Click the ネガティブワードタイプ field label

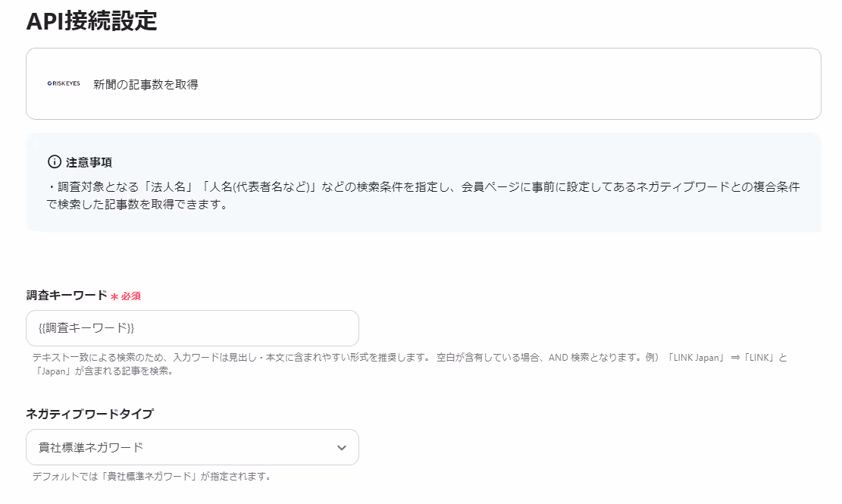89,414
